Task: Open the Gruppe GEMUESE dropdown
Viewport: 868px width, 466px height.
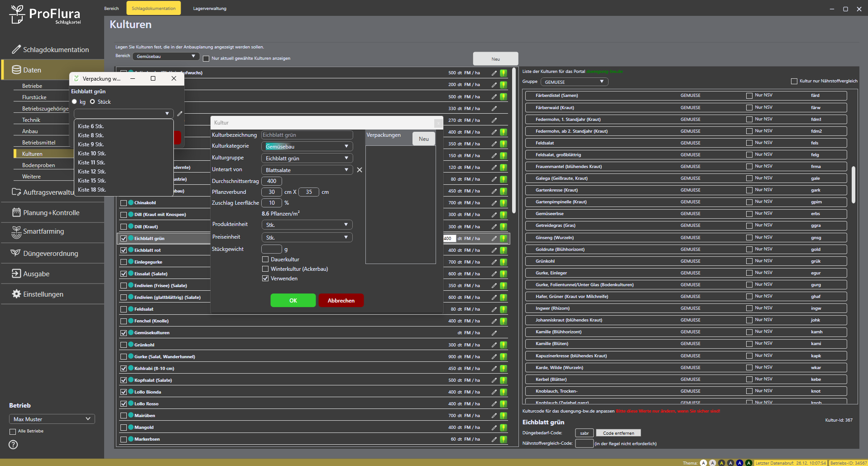Action: point(574,82)
